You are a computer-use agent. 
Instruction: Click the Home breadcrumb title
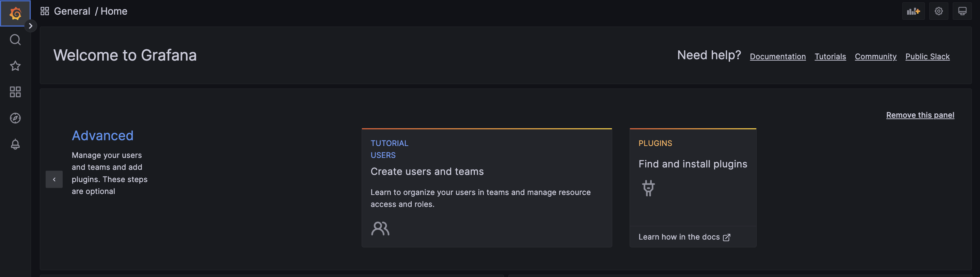[114, 11]
